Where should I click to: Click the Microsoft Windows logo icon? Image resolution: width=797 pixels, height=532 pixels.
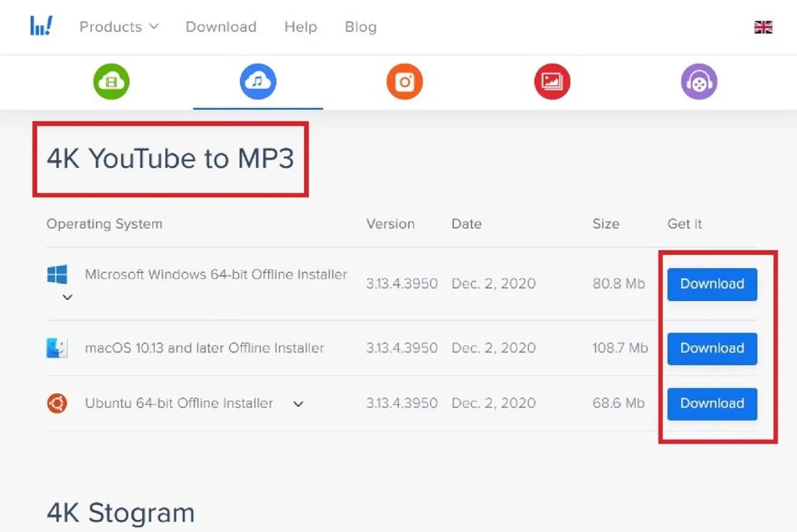click(x=57, y=273)
